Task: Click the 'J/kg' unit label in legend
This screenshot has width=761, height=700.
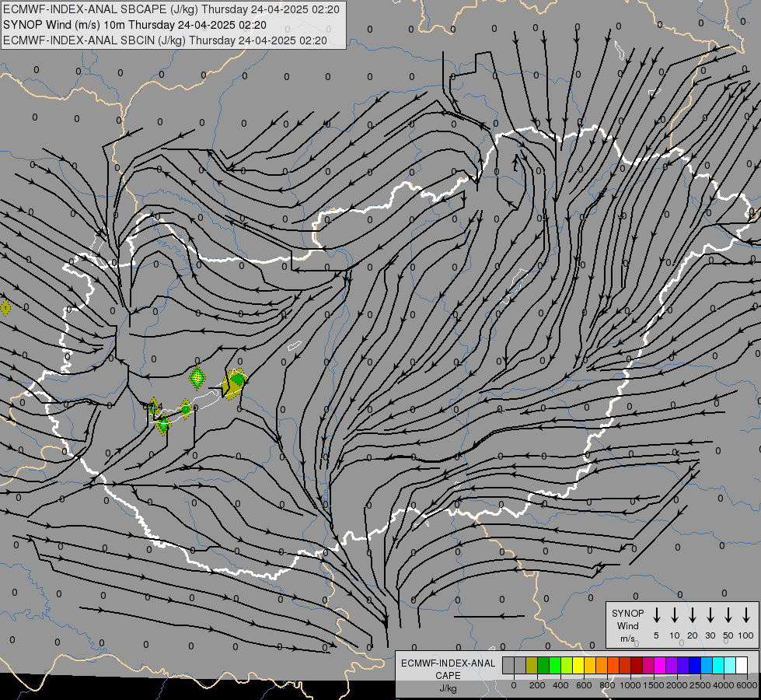Action: pyautogui.click(x=448, y=688)
